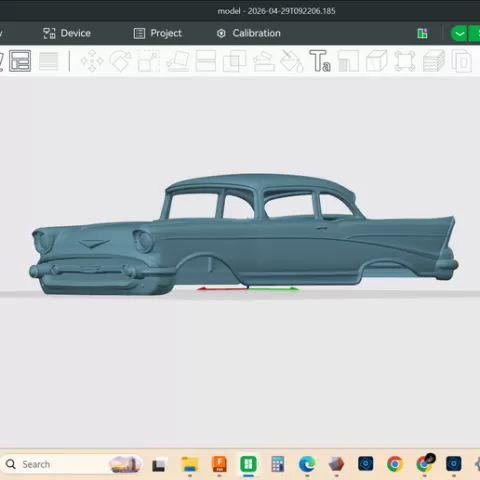Open the red gem app in taskbar
480x480 pixels.
tap(336, 464)
